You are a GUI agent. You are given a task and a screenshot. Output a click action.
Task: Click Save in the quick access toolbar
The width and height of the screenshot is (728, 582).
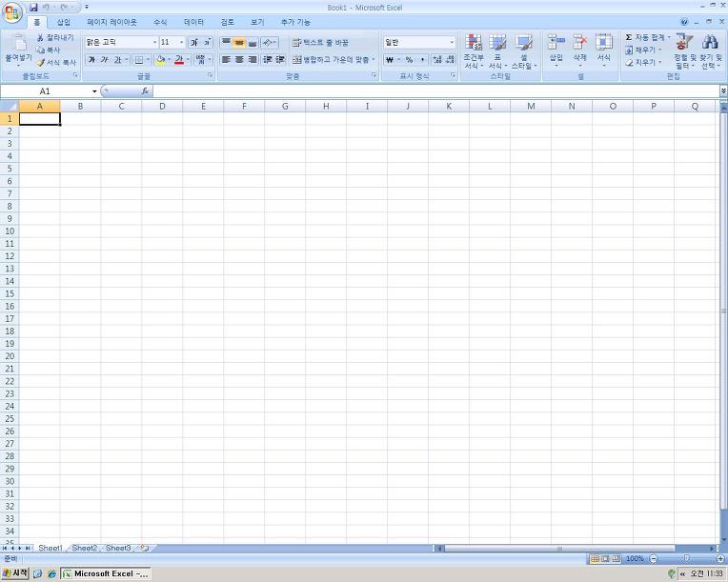point(33,8)
